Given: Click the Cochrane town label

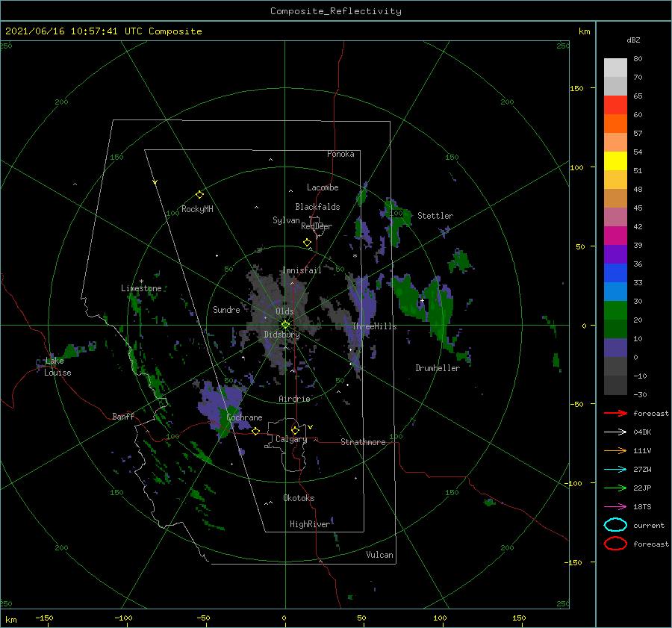Looking at the screenshot, I should 244,417.
